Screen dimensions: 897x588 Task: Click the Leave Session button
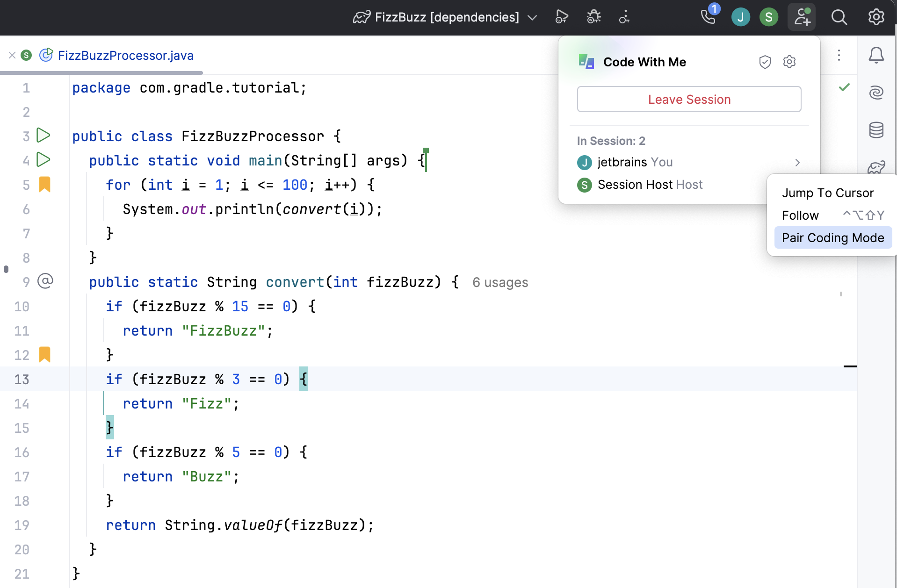689,99
